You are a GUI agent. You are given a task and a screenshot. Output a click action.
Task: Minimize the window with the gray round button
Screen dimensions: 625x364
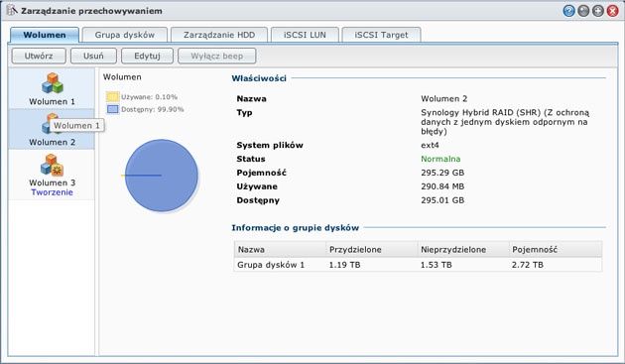click(583, 11)
